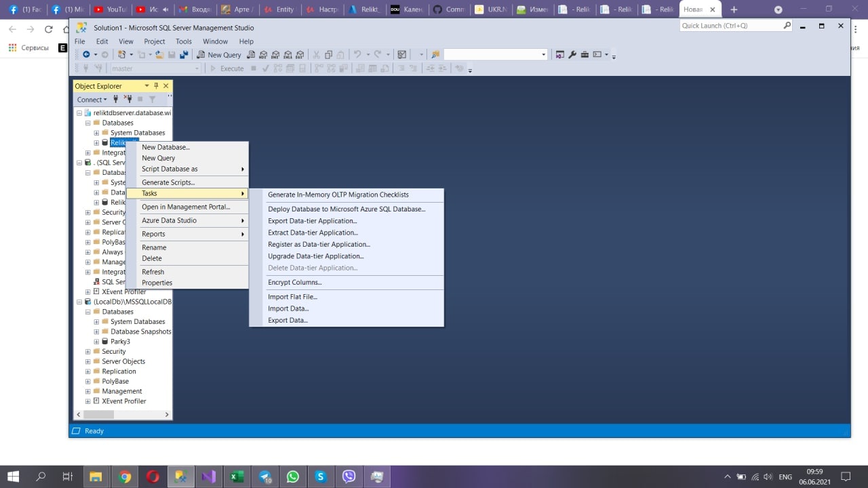Click the MDX query toolbar icon
This screenshot has height=488, width=868.
263,55
